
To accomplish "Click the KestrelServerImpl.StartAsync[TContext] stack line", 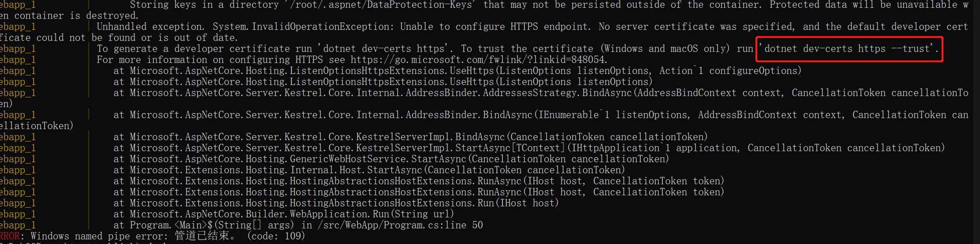I will [x=529, y=148].
